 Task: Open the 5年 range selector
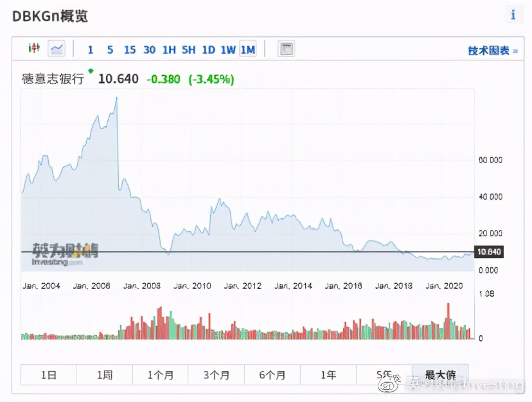pyautogui.click(x=384, y=374)
